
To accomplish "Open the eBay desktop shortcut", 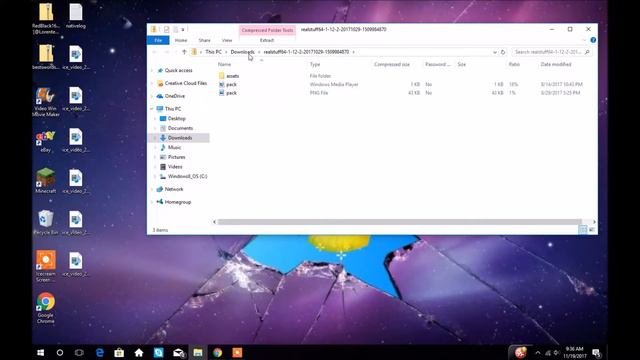I will [45, 141].
